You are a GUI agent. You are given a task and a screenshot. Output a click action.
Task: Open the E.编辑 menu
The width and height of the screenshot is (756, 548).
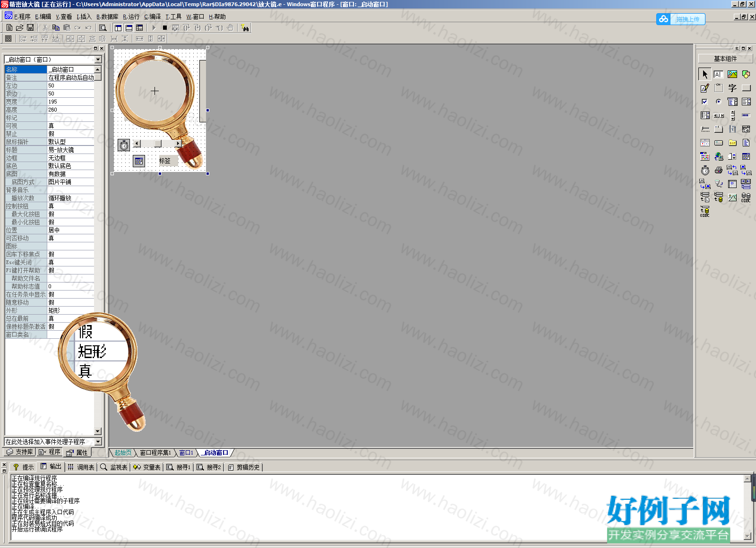43,17
